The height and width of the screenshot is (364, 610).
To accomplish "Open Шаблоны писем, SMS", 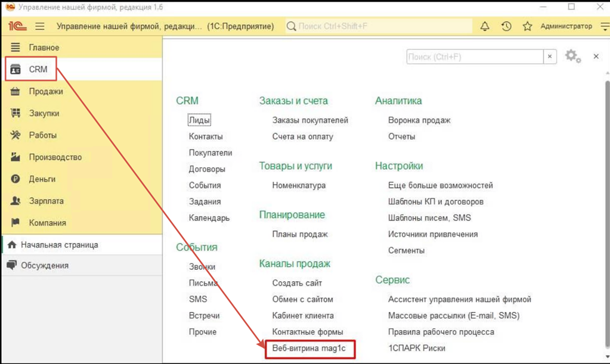I will (x=429, y=218).
